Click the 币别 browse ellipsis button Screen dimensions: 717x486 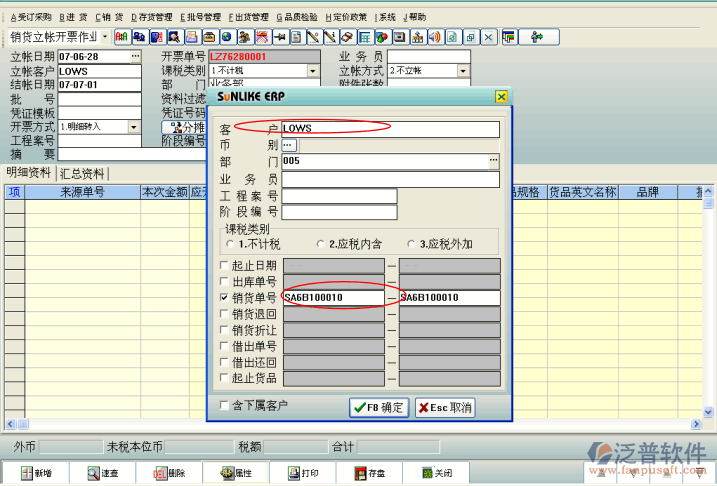pos(289,145)
